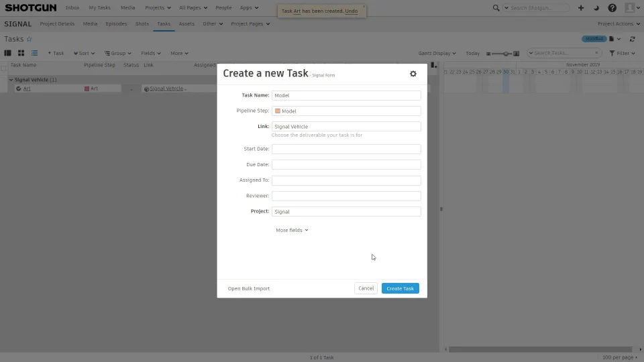Click the Due Date field
This screenshot has height=362, width=644.
point(346,165)
